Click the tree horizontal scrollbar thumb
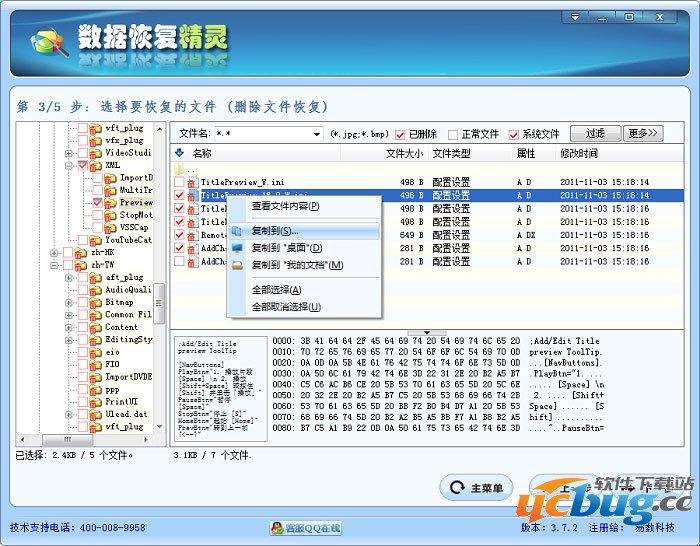This screenshot has width=700, height=546. 67,440
